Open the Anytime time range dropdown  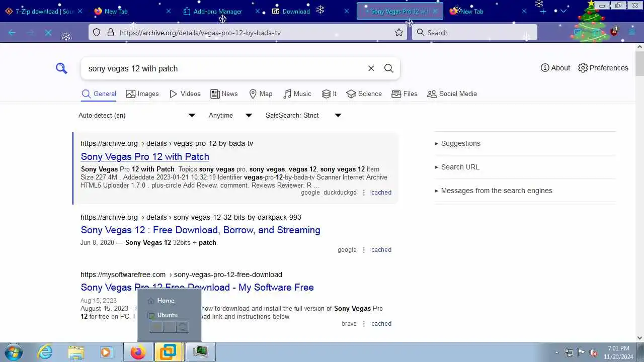point(230,115)
